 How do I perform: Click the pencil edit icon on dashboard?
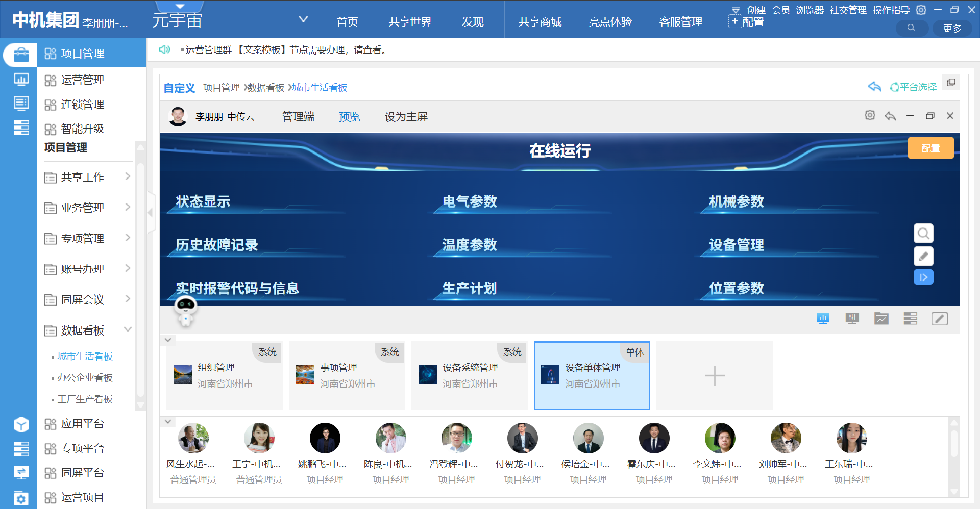tap(923, 256)
